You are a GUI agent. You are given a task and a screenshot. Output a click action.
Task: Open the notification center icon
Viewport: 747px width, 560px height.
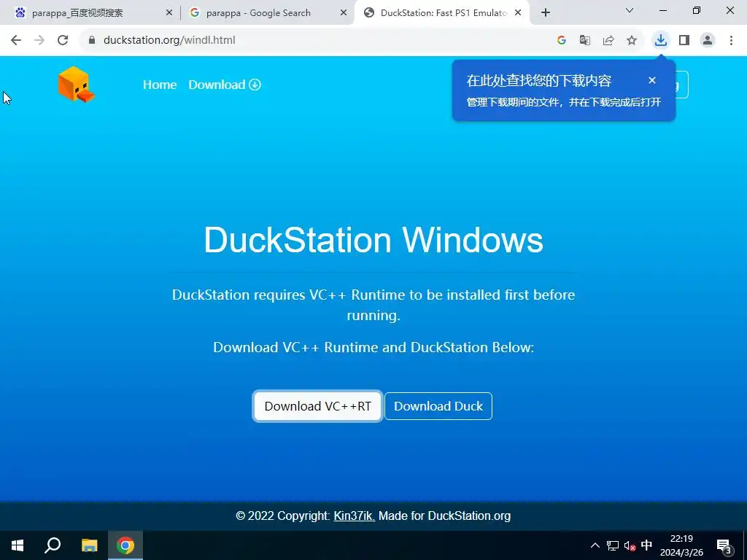coord(724,545)
